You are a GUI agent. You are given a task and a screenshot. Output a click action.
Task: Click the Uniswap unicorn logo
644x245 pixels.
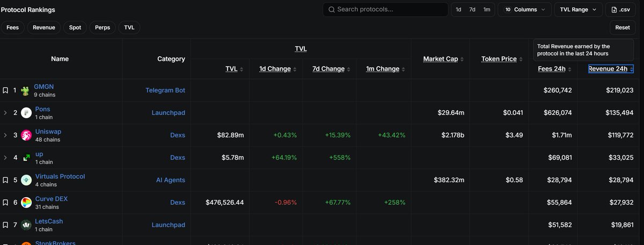click(26, 135)
